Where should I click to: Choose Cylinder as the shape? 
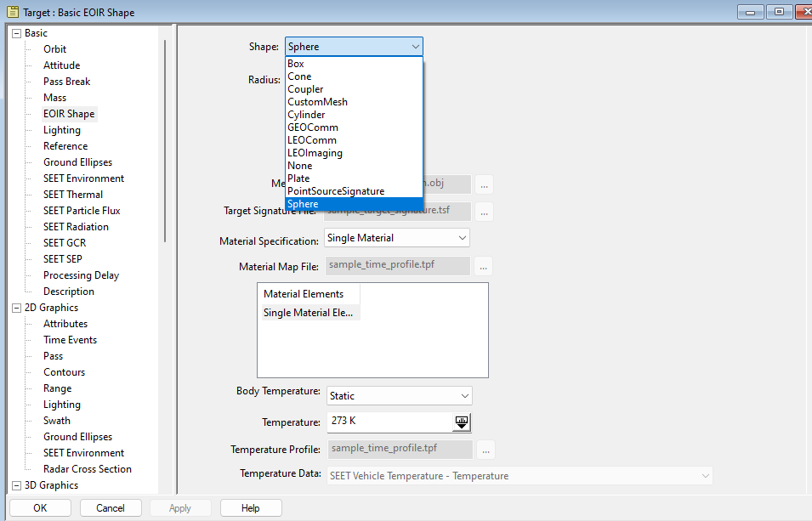(x=306, y=114)
